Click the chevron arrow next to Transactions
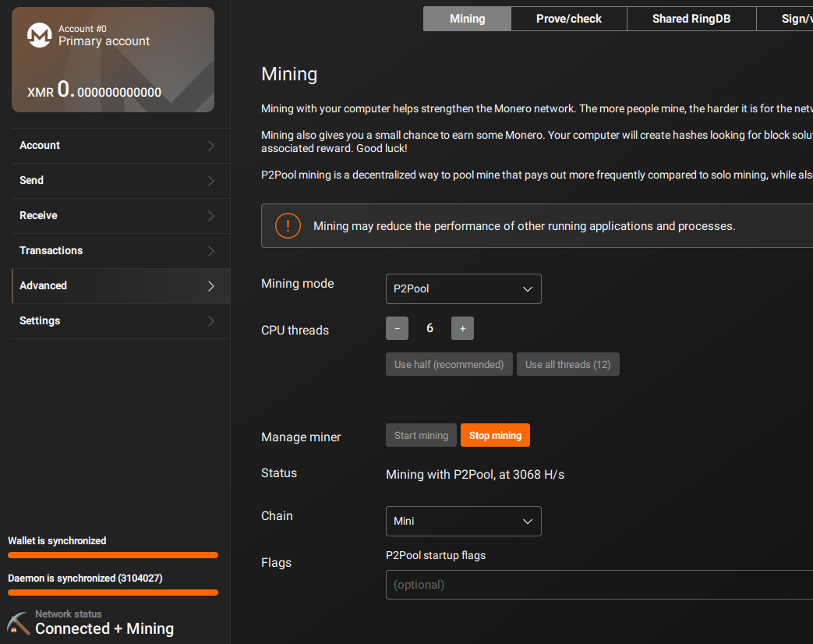This screenshot has width=813, height=644. coord(211,251)
